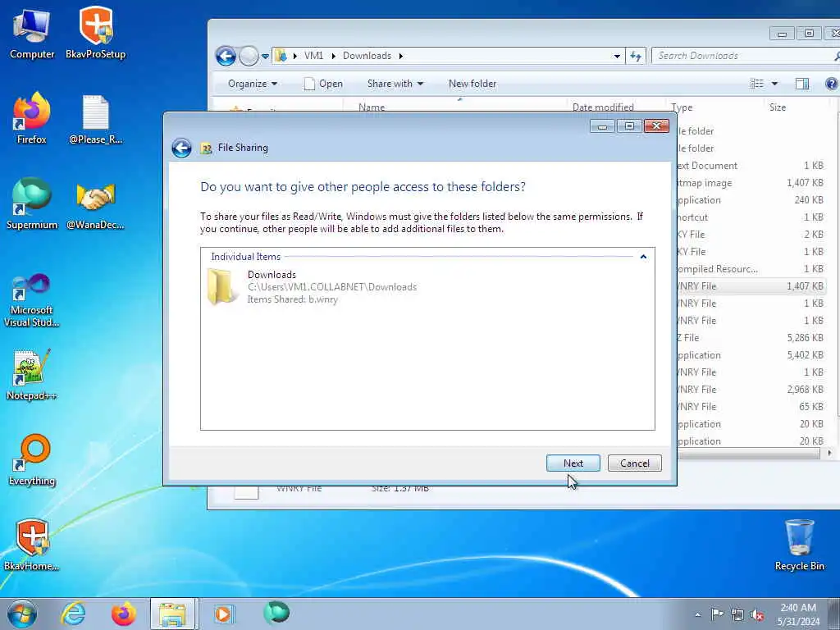This screenshot has width=840, height=630.
Task: Refresh the Downloads folder in Explorer
Action: click(x=636, y=56)
